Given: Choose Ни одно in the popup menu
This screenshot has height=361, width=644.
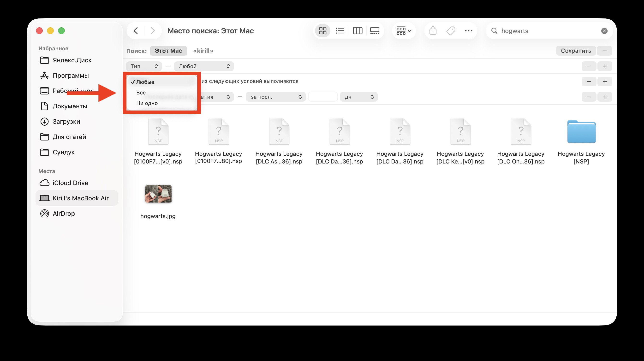Looking at the screenshot, I should (x=147, y=103).
